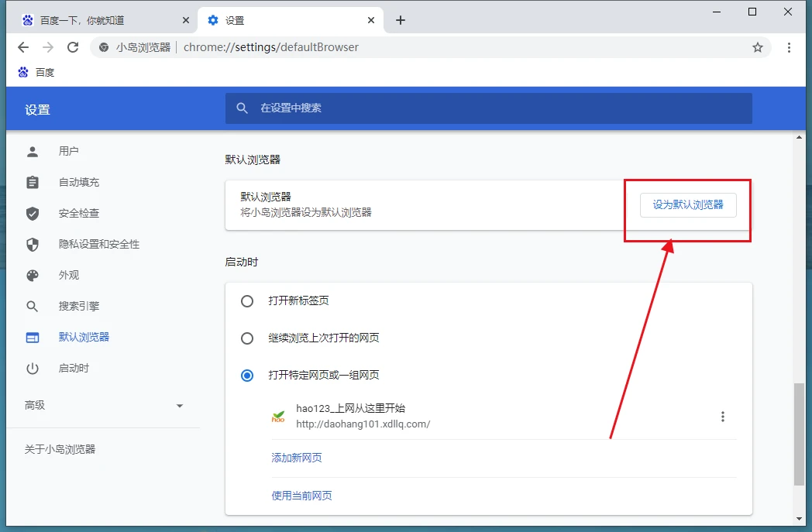Expand the 高级 section
This screenshot has width=812, height=532.
click(x=104, y=405)
